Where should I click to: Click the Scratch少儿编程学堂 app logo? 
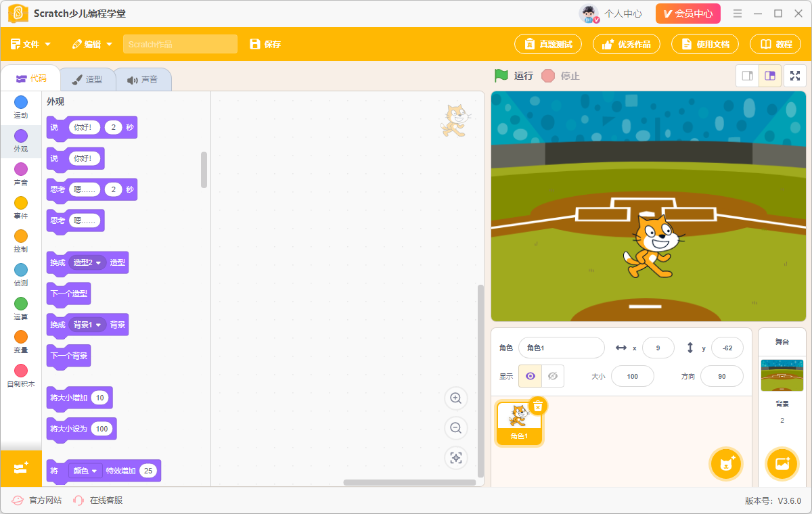18,14
